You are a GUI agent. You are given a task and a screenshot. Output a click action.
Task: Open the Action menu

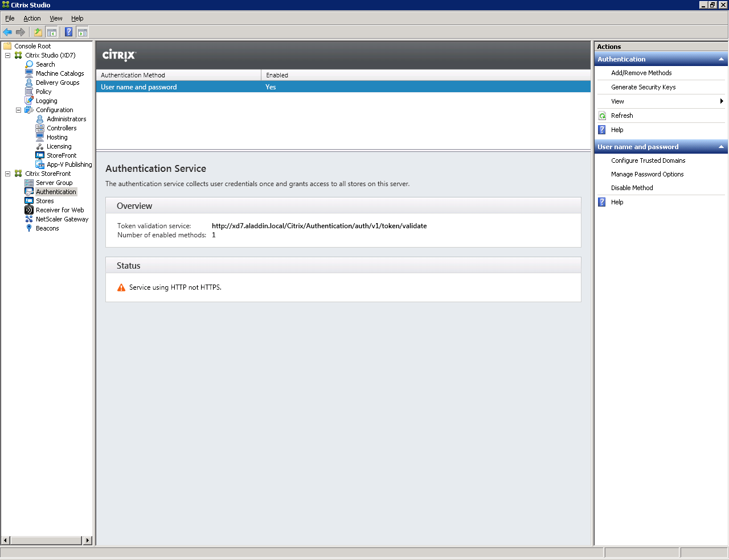32,18
